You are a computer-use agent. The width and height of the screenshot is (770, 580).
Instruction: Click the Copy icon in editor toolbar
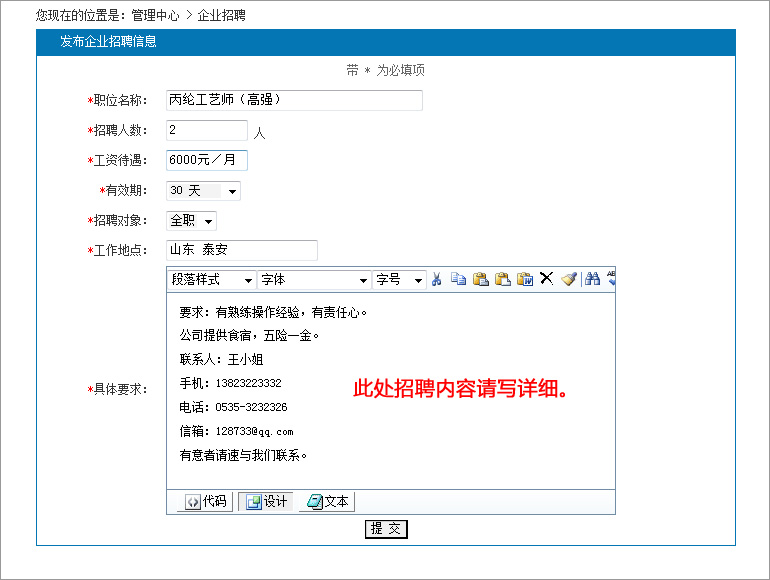[x=458, y=279]
